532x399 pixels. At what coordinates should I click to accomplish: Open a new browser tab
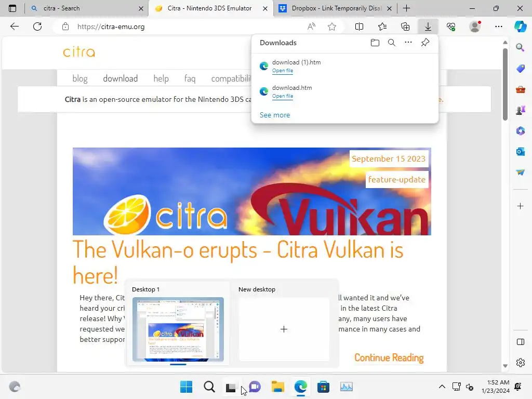pyautogui.click(x=406, y=8)
